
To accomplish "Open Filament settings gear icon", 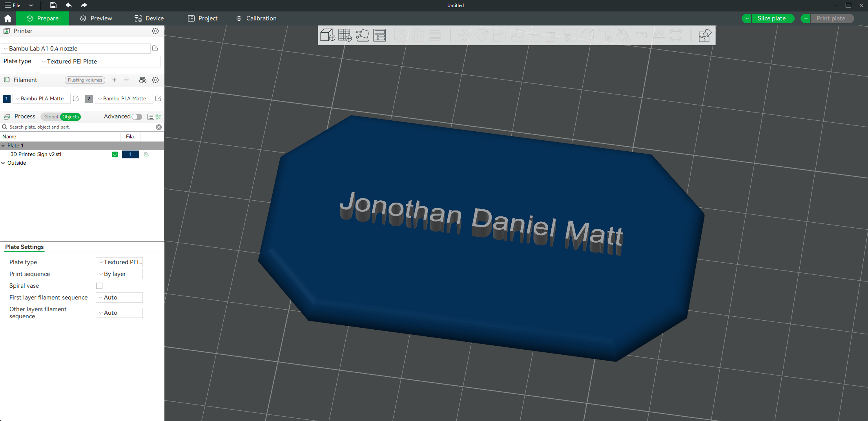I will pyautogui.click(x=155, y=80).
